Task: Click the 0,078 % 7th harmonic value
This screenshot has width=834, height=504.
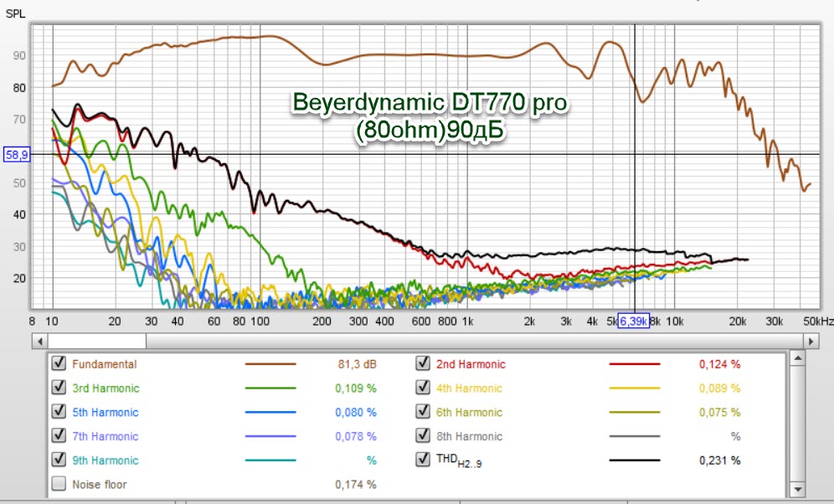Action: pos(356,436)
